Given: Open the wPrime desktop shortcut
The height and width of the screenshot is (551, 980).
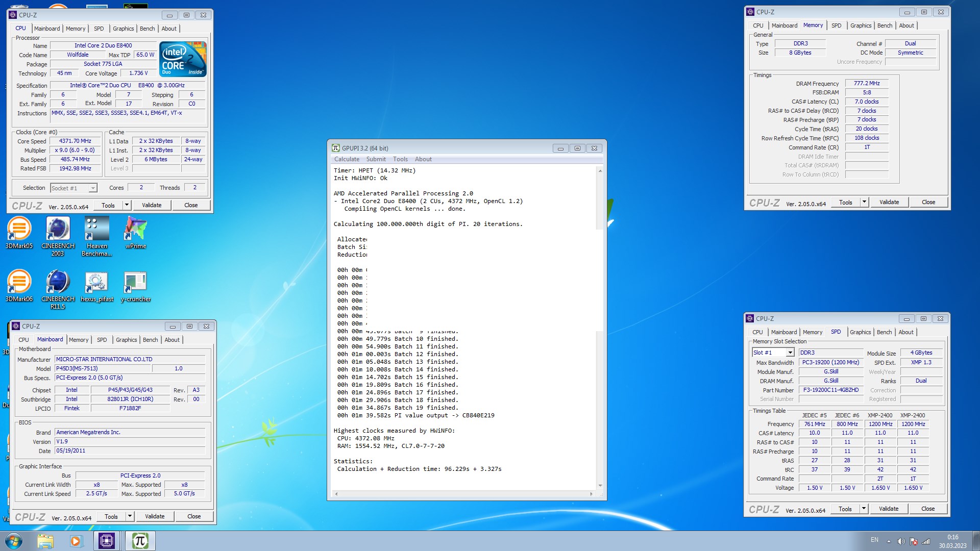Looking at the screenshot, I should tap(135, 233).
